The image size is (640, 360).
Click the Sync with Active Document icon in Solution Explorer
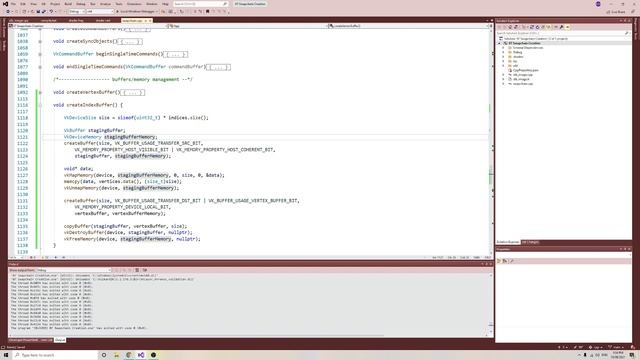[x=531, y=27]
